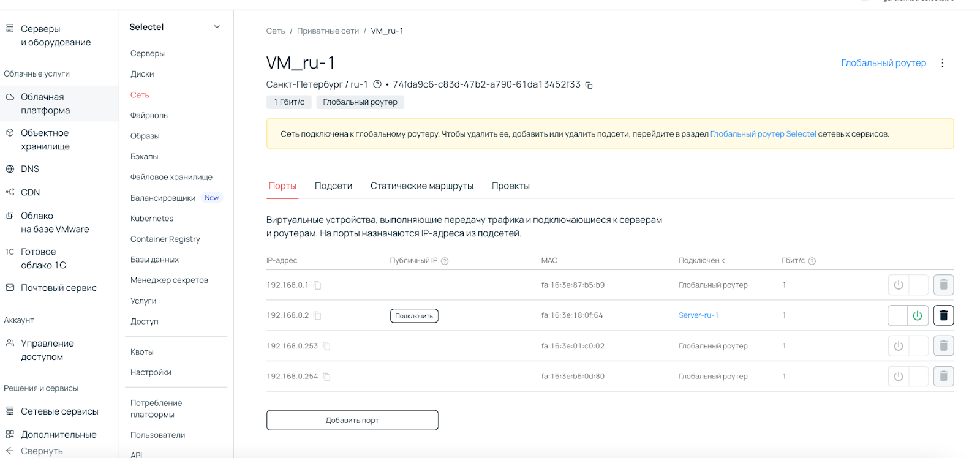Screen dimensions: 980x458
Task: Click the CDN nodes icon
Action: click(x=10, y=192)
